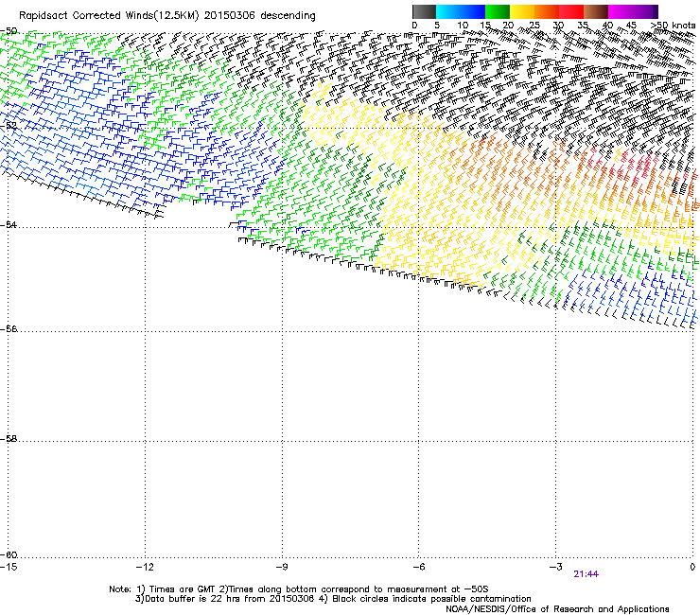Click the legend label '45'
Image resolution: width=700 pixels, height=615 pixels.
pyautogui.click(x=631, y=26)
